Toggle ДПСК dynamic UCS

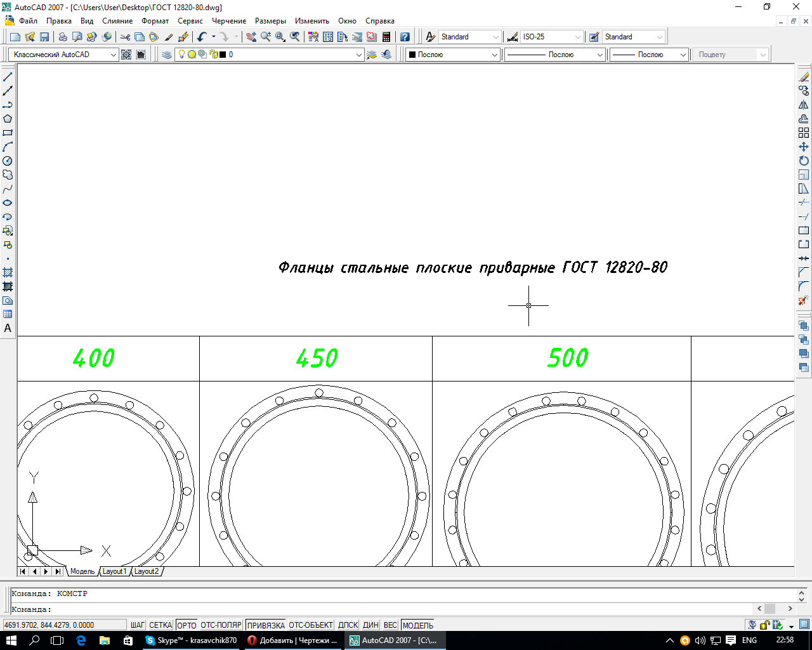[348, 625]
